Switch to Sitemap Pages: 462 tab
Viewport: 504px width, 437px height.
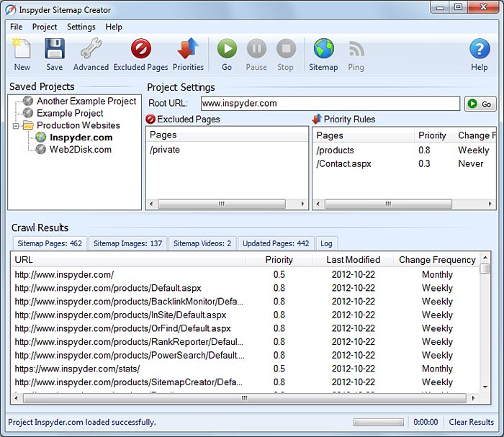pyautogui.click(x=50, y=243)
